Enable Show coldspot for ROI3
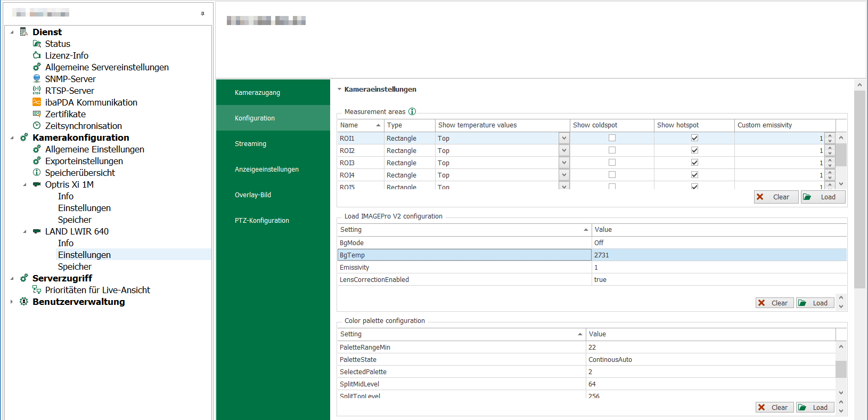 coord(612,163)
